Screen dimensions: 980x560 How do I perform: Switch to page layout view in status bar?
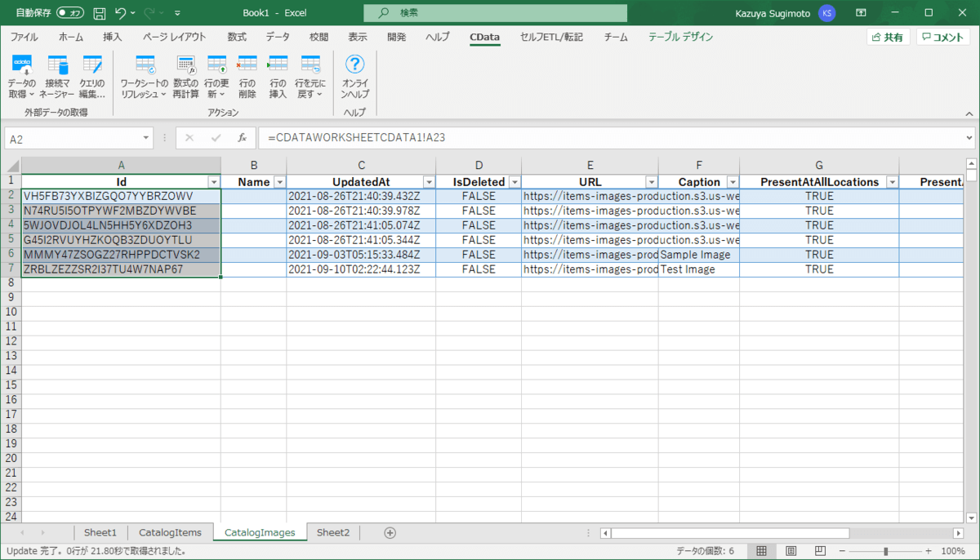[x=791, y=551]
